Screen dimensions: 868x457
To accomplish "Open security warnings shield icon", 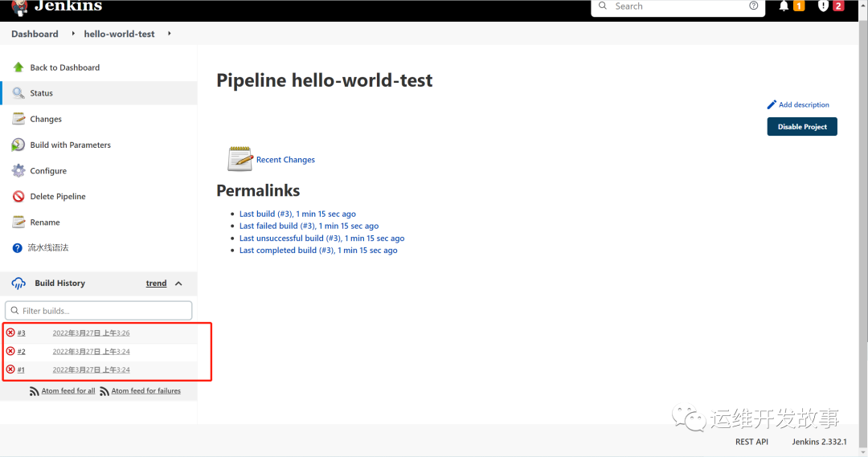I will coord(823,6).
